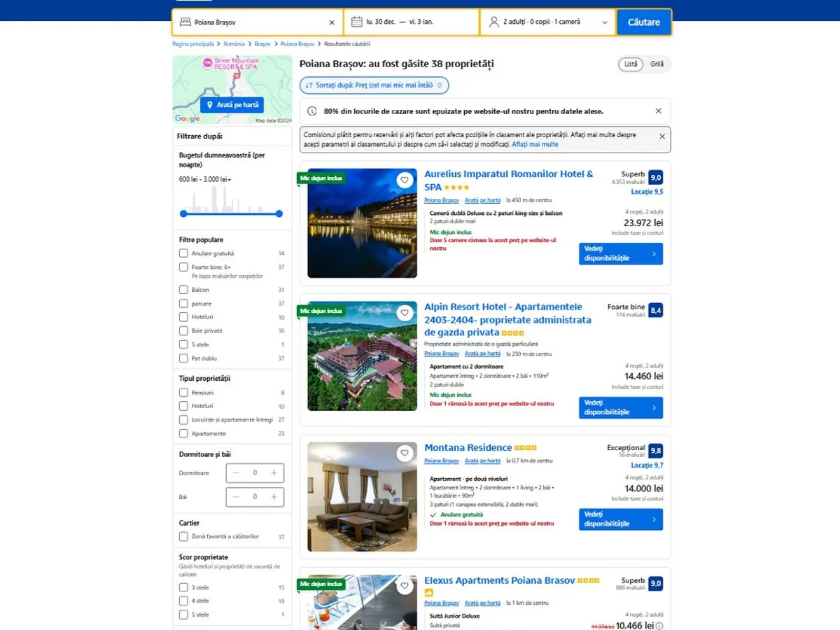Click the Arată pe hartă map button

point(232,105)
